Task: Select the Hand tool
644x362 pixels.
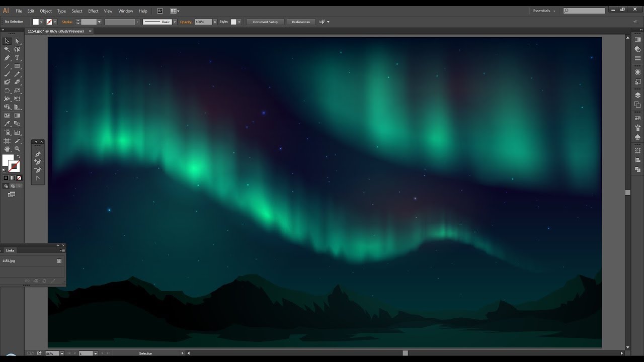Action: pyautogui.click(x=7, y=149)
